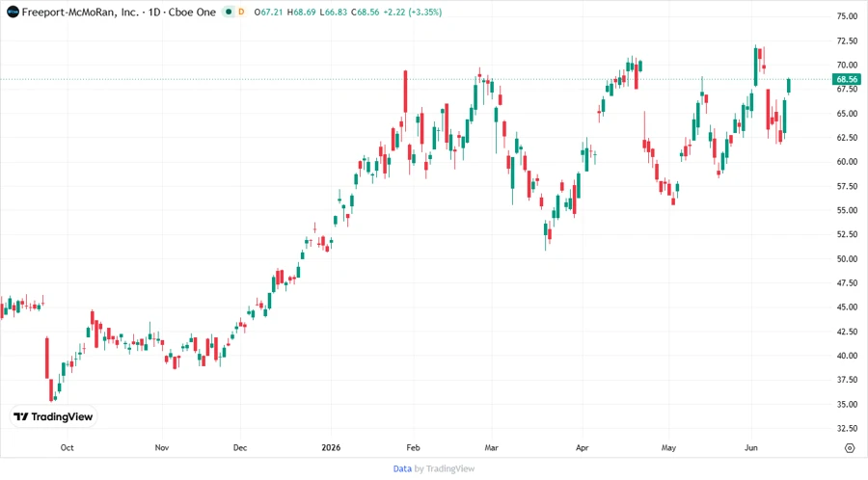
Task: Click the Apr label on time axis
Action: point(582,448)
